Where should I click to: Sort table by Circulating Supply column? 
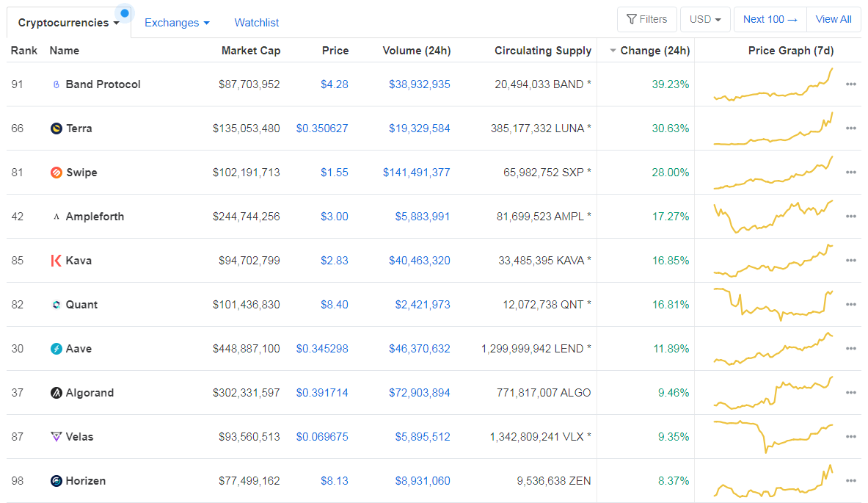click(x=542, y=51)
